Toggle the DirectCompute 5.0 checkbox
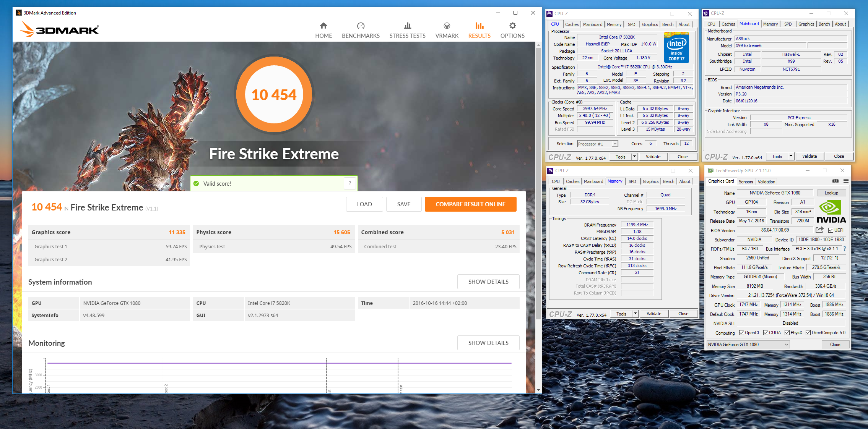This screenshot has width=868, height=429. (x=808, y=333)
